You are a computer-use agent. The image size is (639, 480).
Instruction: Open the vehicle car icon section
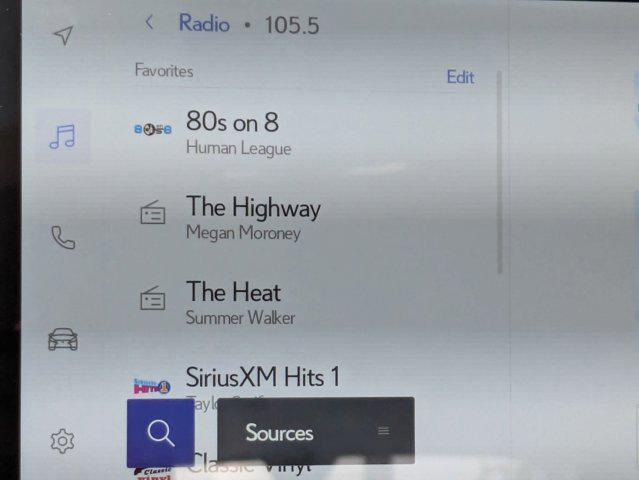pos(63,339)
